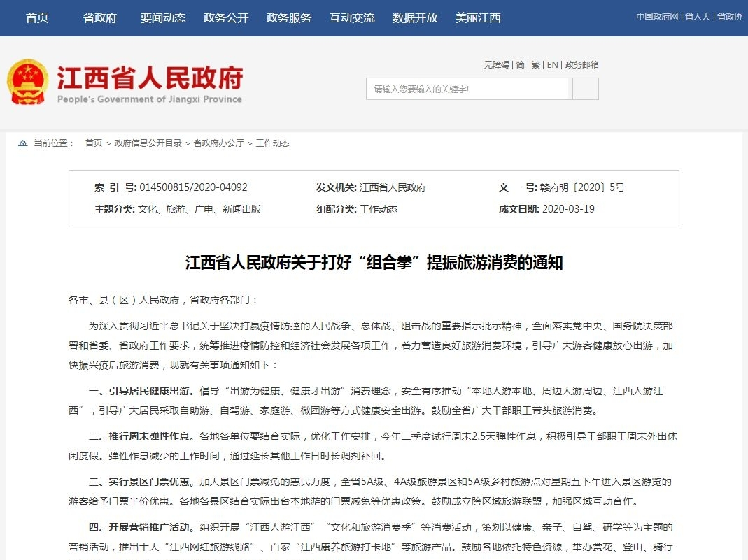Click the heading 二、推行周末弹性作息
This screenshot has height=560, width=748.
click(x=141, y=436)
